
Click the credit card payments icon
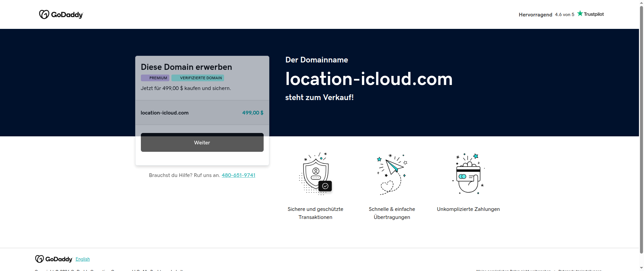(469, 174)
